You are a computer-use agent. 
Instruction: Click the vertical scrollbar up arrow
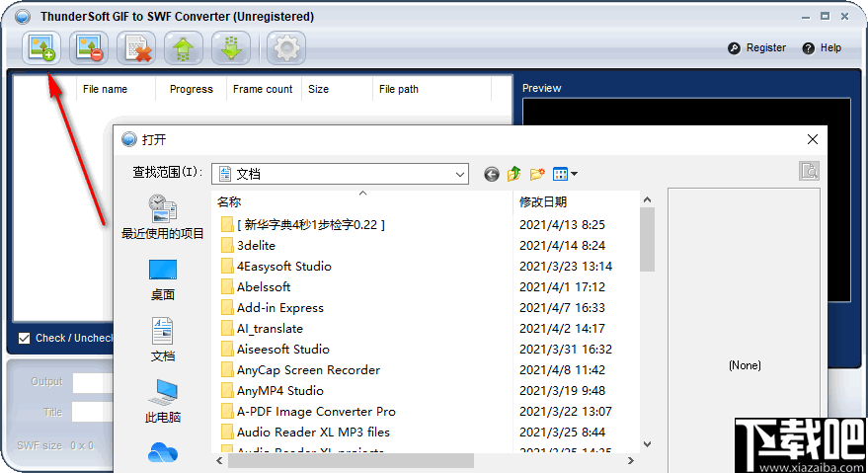click(647, 199)
